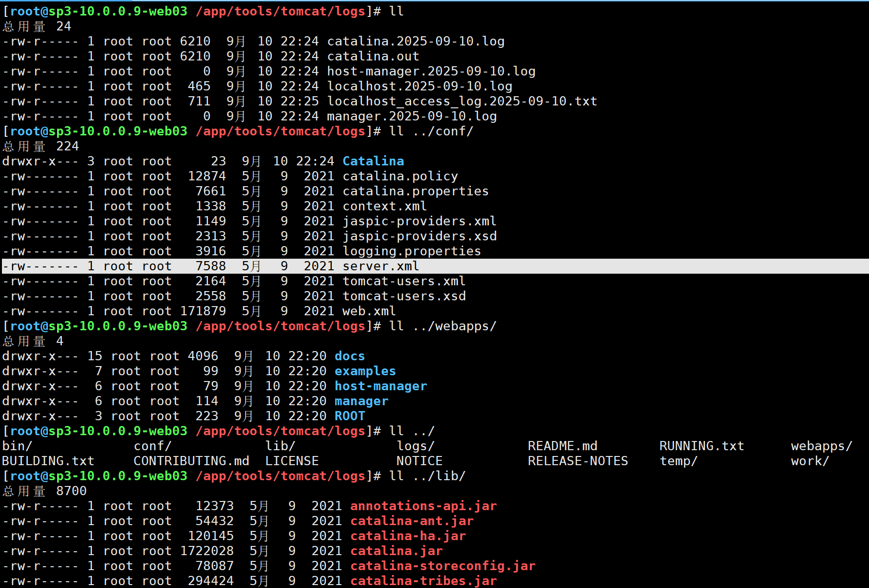Image resolution: width=869 pixels, height=588 pixels.
Task: Click host-manager.2025-09-10.log filename
Action: click(431, 71)
